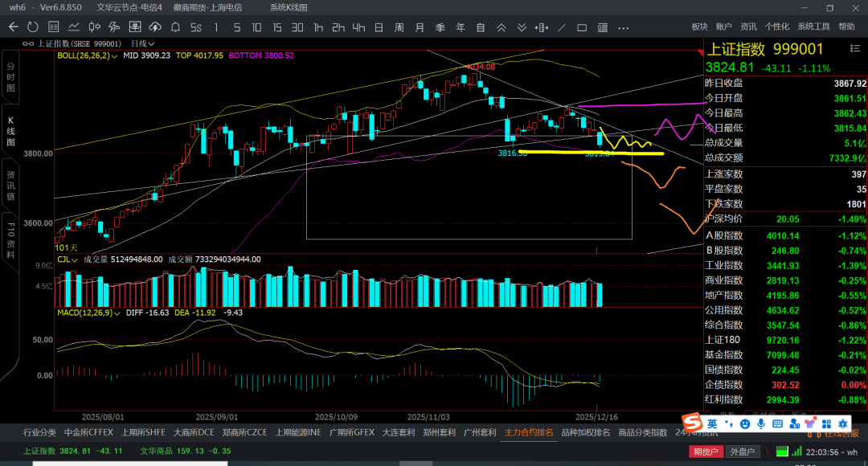The width and height of the screenshot is (868, 466).
Task: Open the more options ellipsis icon
Action: pyautogui.click(x=624, y=27)
